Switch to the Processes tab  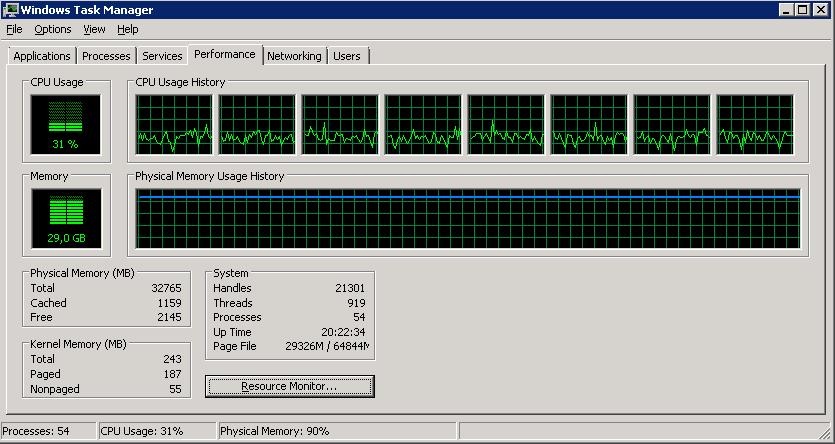pyautogui.click(x=107, y=56)
